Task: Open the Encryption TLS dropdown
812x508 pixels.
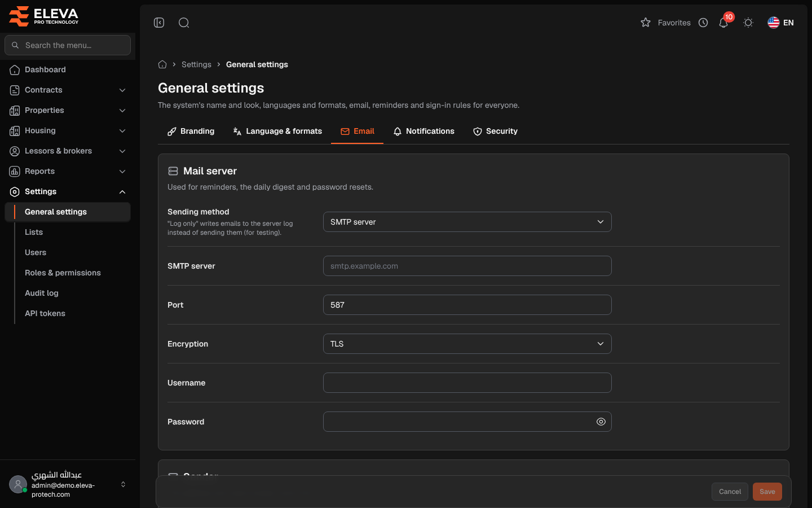Action: [x=467, y=344]
